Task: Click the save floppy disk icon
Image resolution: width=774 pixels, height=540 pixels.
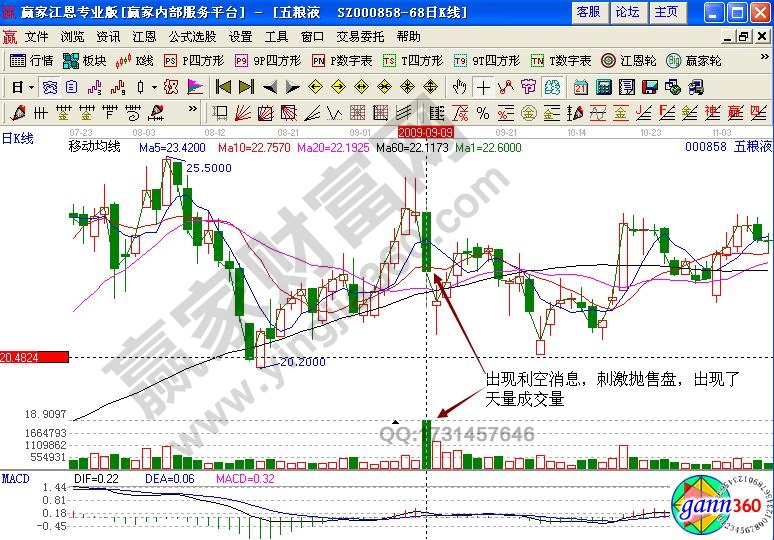Action: (649, 86)
